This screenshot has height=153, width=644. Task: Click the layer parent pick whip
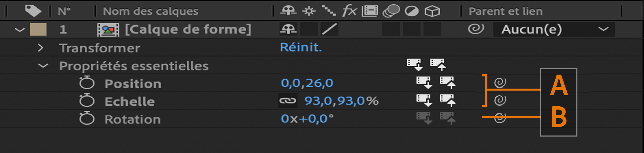coord(476,29)
